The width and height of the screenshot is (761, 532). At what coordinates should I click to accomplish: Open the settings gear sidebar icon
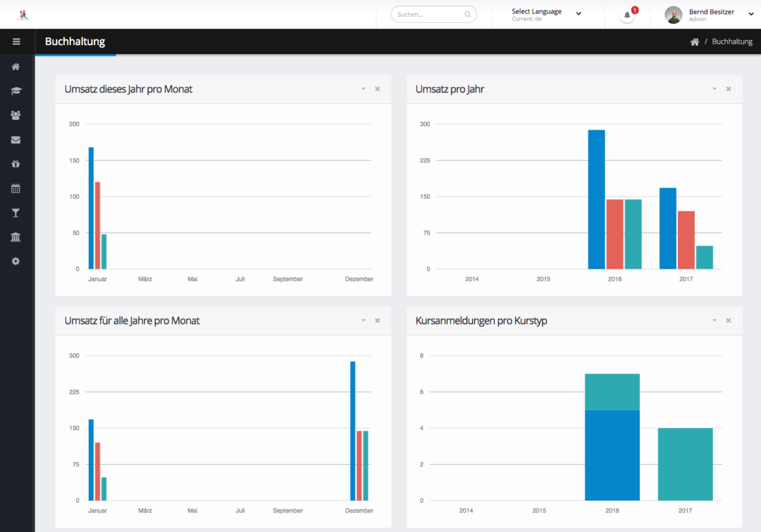coord(16,261)
